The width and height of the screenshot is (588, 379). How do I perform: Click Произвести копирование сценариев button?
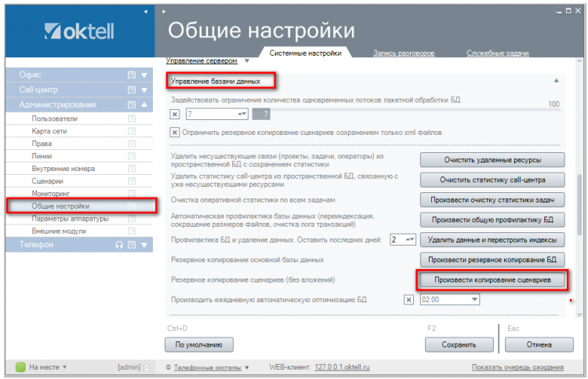(x=489, y=279)
